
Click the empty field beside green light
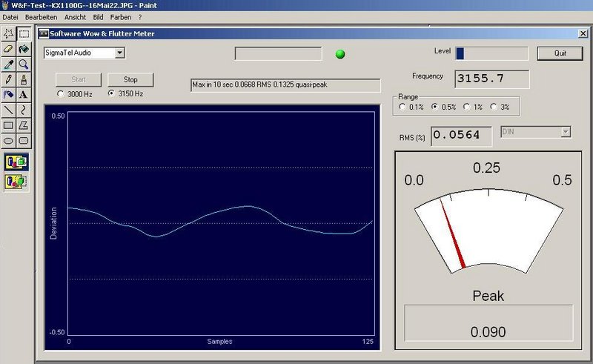[x=279, y=53]
